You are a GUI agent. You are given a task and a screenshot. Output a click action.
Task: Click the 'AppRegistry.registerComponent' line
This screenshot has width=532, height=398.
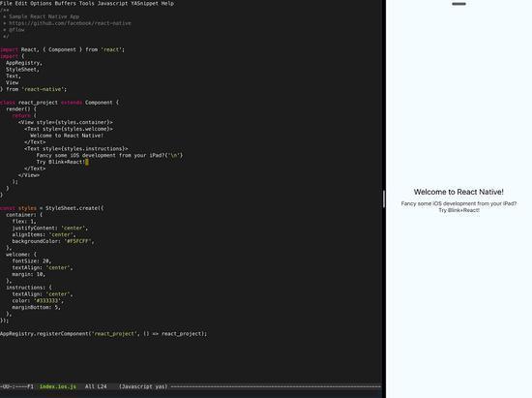(x=103, y=334)
